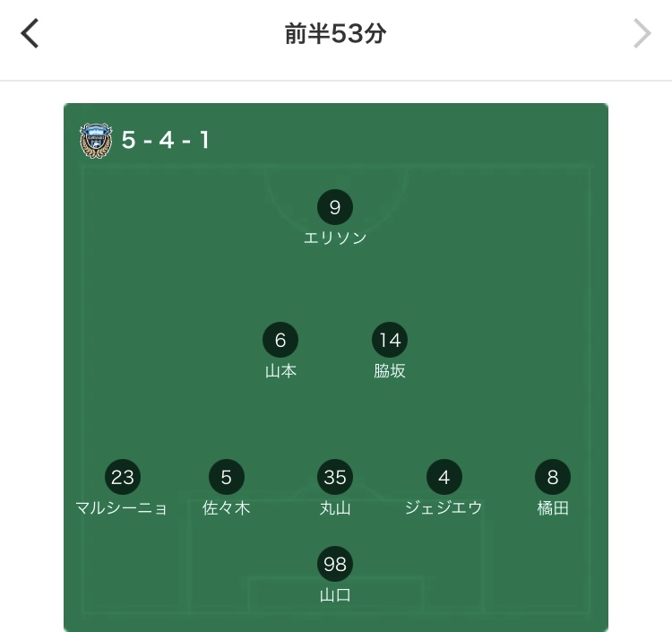Open the エリソン player name label
672x632 pixels.
pos(335,238)
